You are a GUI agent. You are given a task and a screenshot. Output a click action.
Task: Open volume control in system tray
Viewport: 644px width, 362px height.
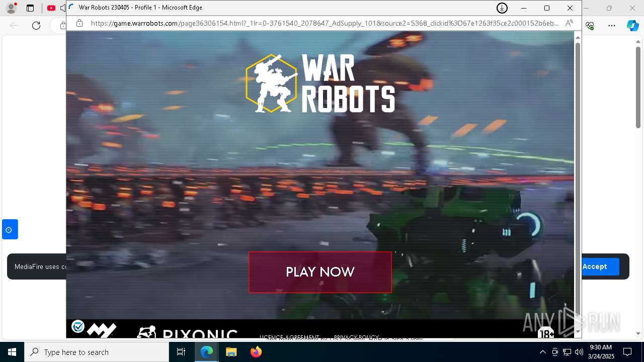[x=579, y=352]
